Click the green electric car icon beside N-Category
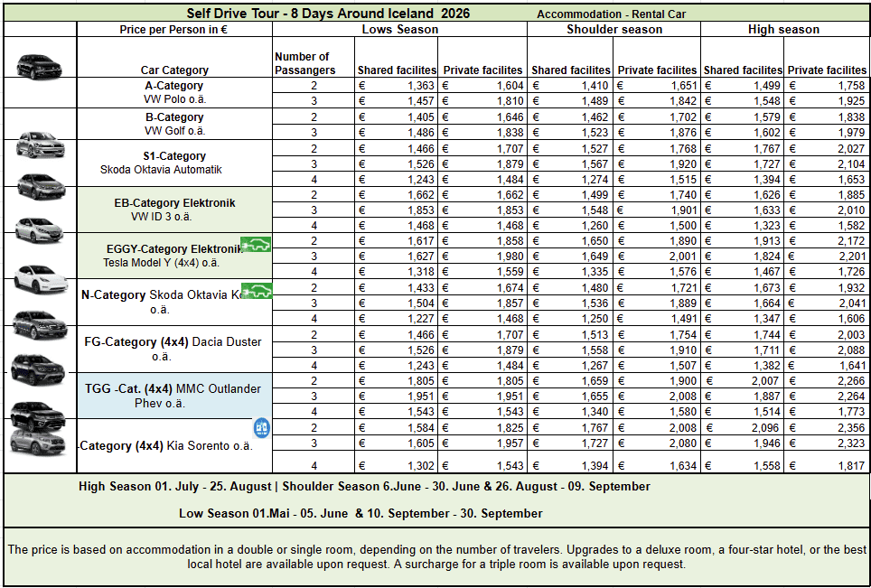This screenshot has width=871, height=588. 257,290
